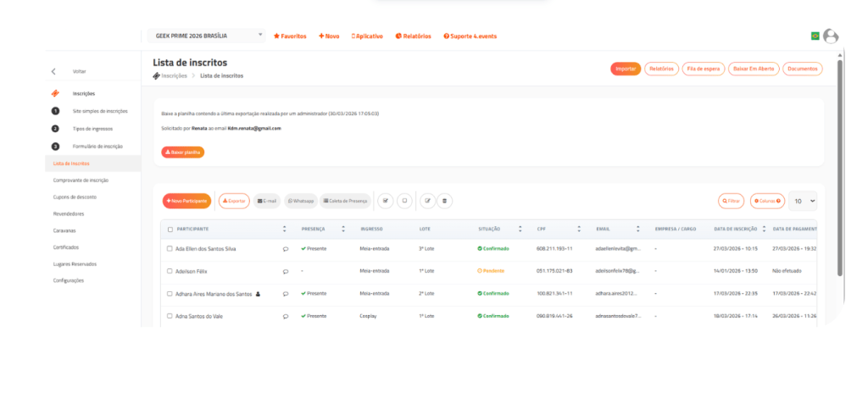
Task: Open the Favoritos menu in top bar
Action: [x=290, y=36]
